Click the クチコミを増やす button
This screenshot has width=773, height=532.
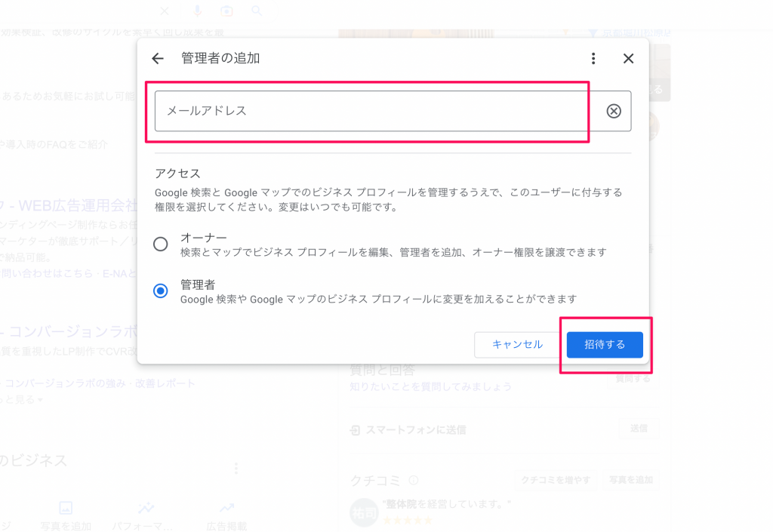coord(558,480)
